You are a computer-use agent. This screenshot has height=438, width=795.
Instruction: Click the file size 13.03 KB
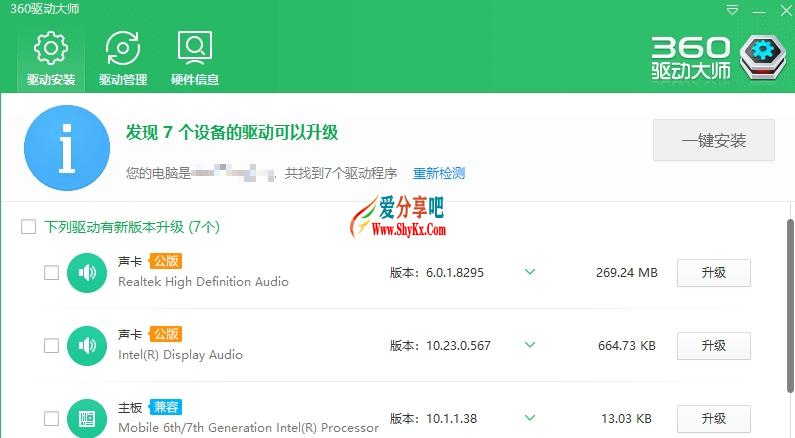click(x=627, y=419)
